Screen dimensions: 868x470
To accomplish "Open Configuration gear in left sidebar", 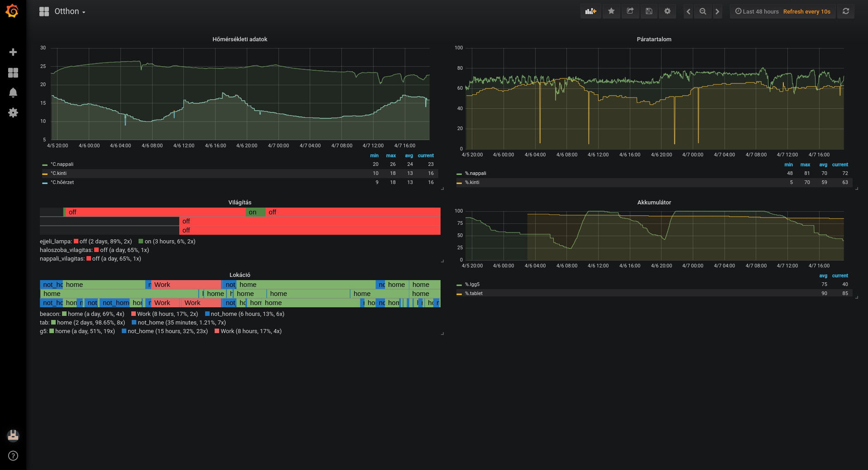I will click(x=13, y=112).
